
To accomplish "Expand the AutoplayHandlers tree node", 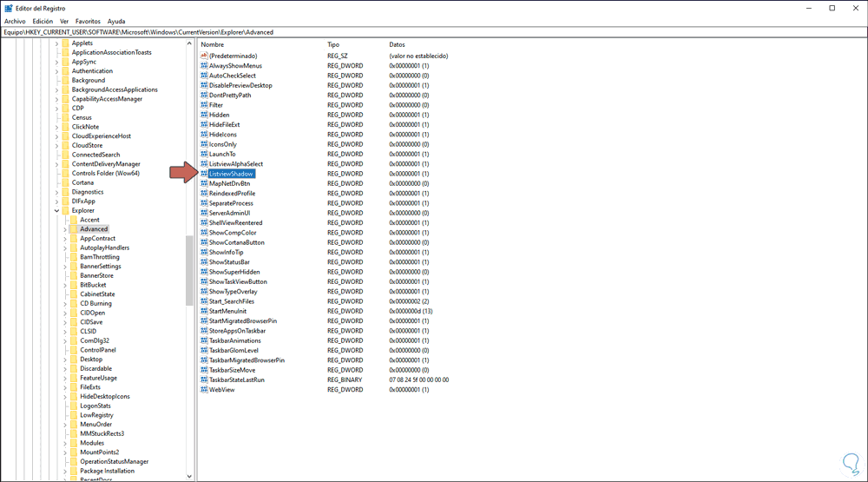I will point(65,248).
